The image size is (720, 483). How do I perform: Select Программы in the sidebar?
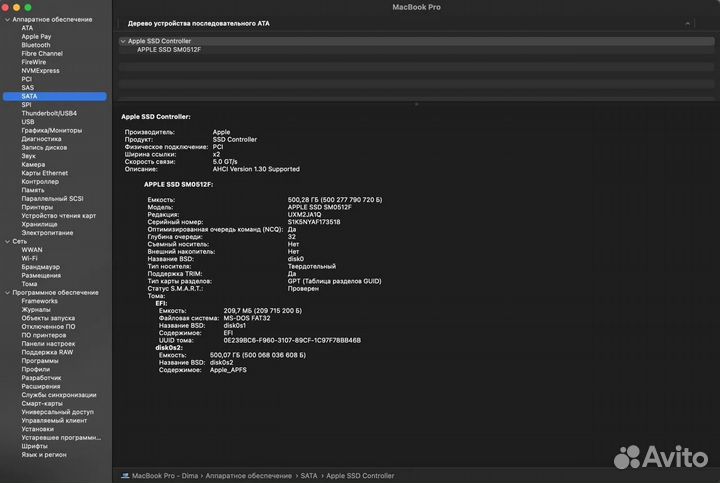39,361
